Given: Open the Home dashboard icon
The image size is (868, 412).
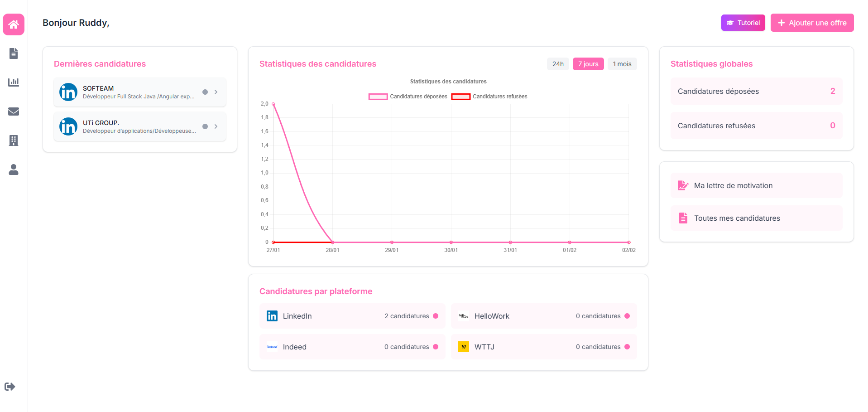Looking at the screenshot, I should click(13, 24).
